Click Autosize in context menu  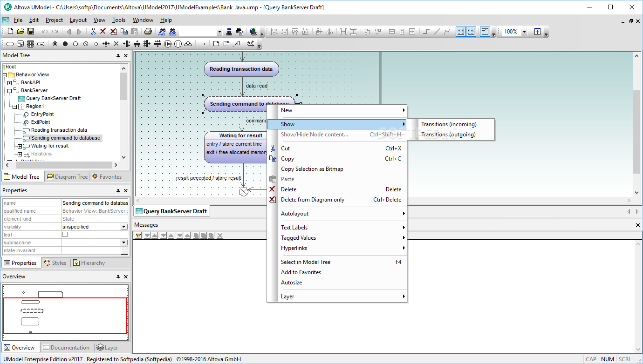click(337, 283)
